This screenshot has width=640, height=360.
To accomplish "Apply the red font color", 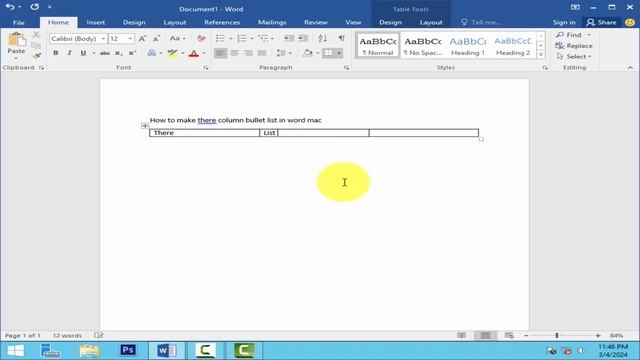I will pyautogui.click(x=194, y=53).
